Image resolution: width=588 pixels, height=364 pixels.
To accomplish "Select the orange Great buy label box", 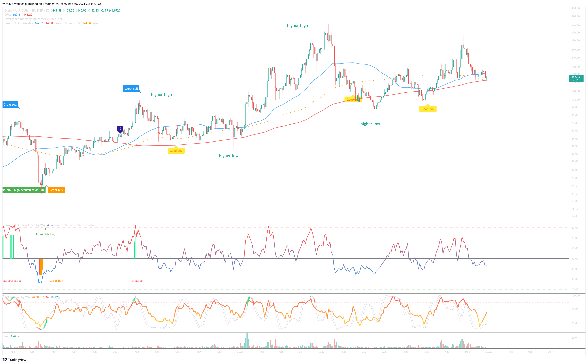I will point(56,190).
